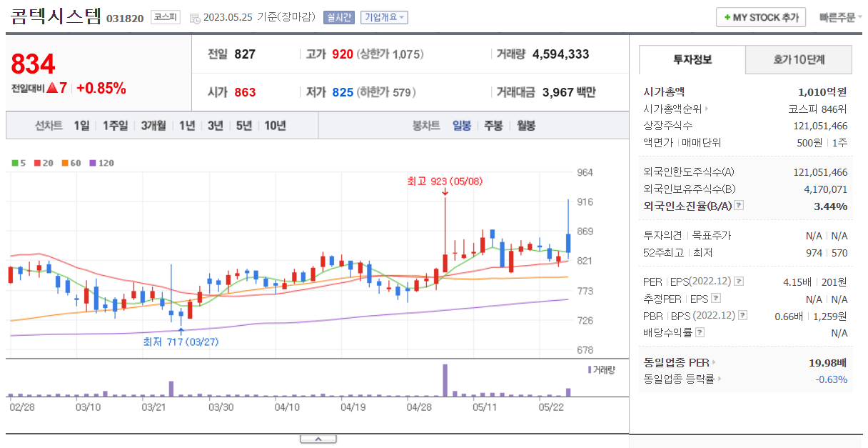Select the 5년 line chart period

pos(244,126)
